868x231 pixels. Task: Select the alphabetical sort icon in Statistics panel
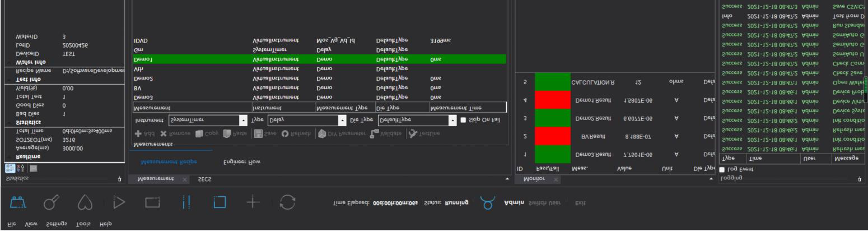pyautogui.click(x=21, y=168)
